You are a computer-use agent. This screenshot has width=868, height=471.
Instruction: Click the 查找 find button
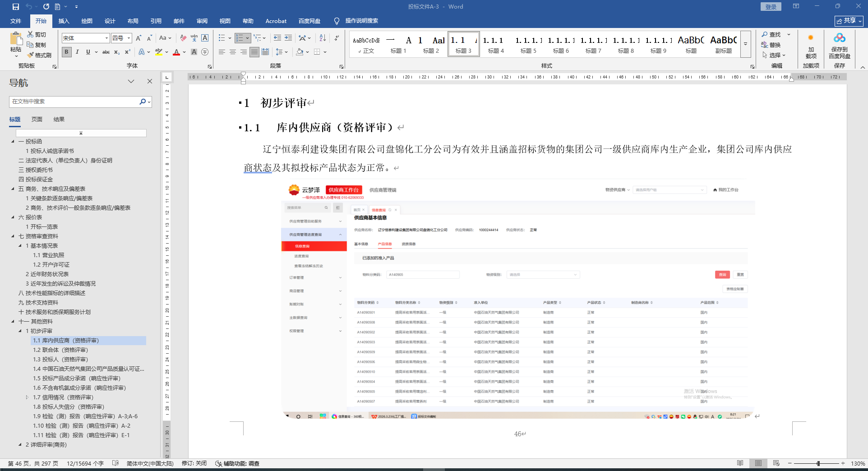(x=771, y=34)
